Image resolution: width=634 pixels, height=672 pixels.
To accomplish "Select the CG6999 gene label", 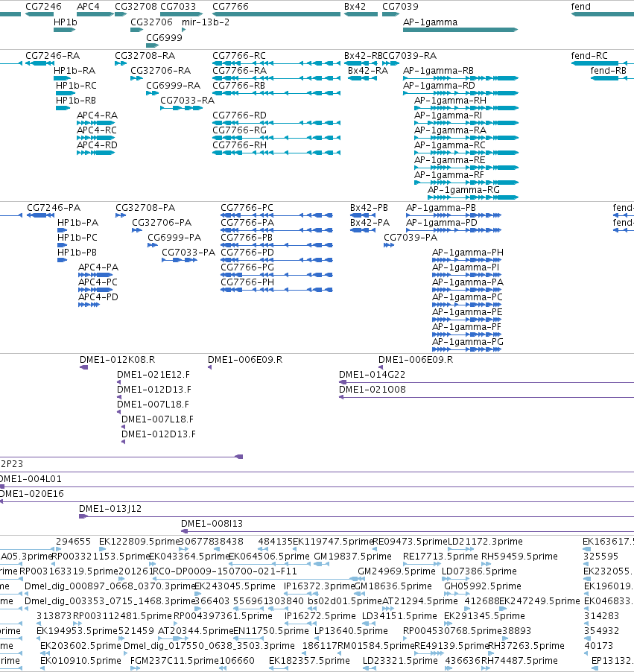I will point(164,37).
